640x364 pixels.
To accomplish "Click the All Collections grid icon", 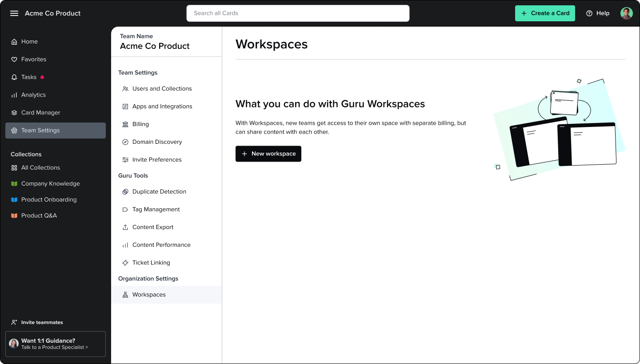I will pyautogui.click(x=14, y=168).
